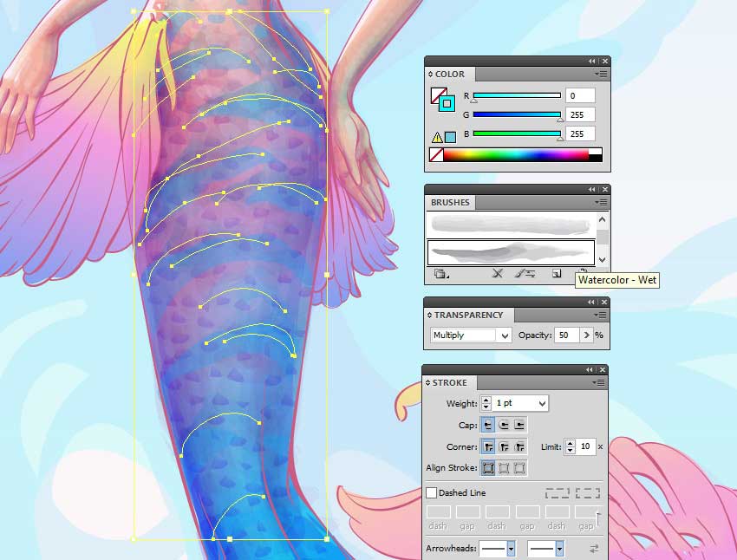
Task: Open the Brush Libraries menu icon
Action: tap(441, 273)
